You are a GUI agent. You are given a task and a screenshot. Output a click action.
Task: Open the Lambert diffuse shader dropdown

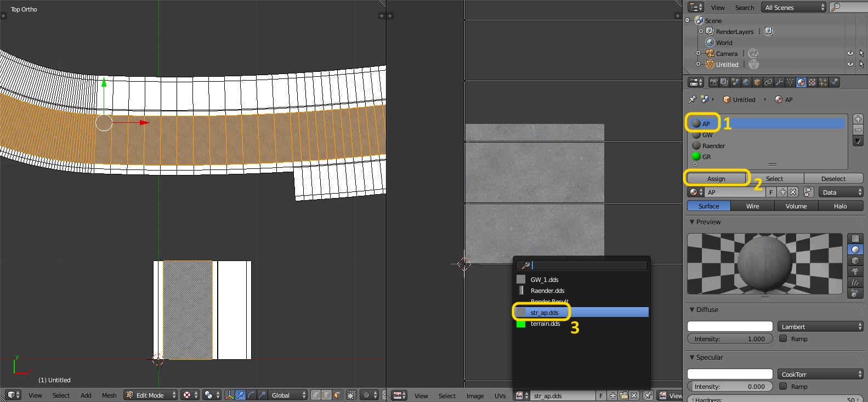click(820, 327)
